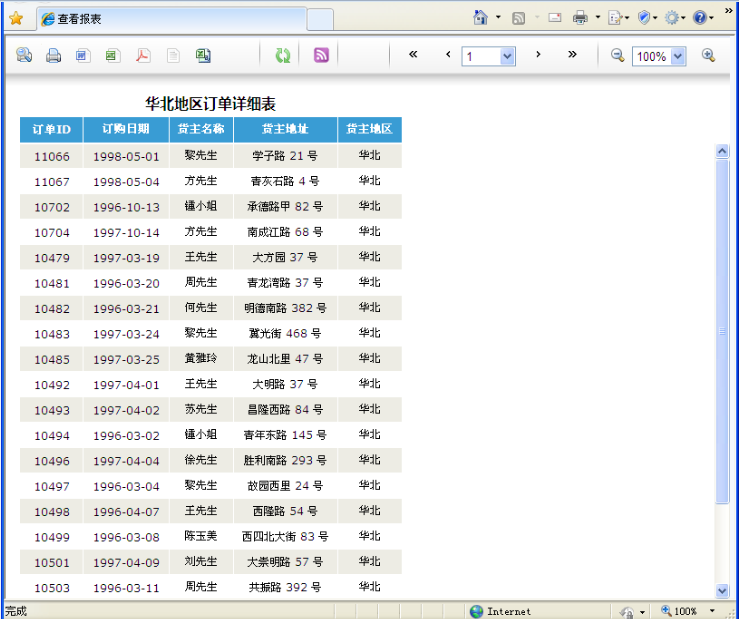Open a new blank browser tab

(320, 19)
